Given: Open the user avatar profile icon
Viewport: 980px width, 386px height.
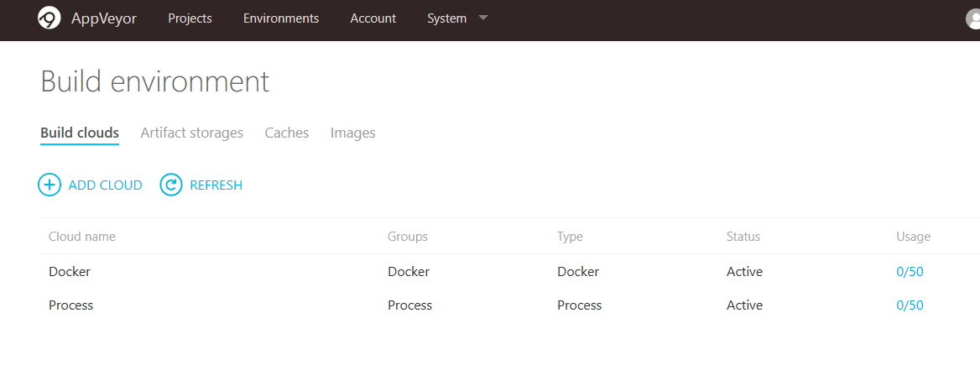Looking at the screenshot, I should tap(974, 18).
